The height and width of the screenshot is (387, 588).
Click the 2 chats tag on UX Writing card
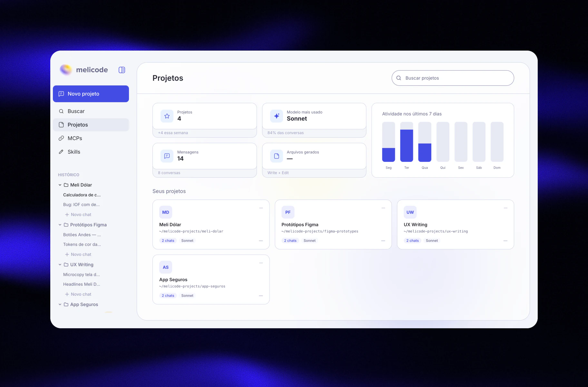click(x=412, y=241)
